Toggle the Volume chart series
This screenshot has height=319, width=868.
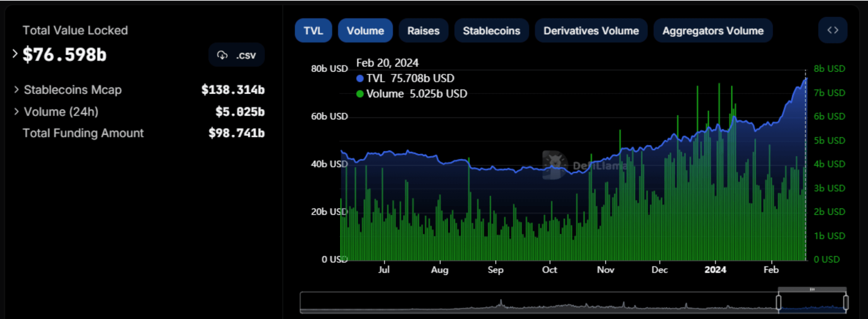pos(365,31)
